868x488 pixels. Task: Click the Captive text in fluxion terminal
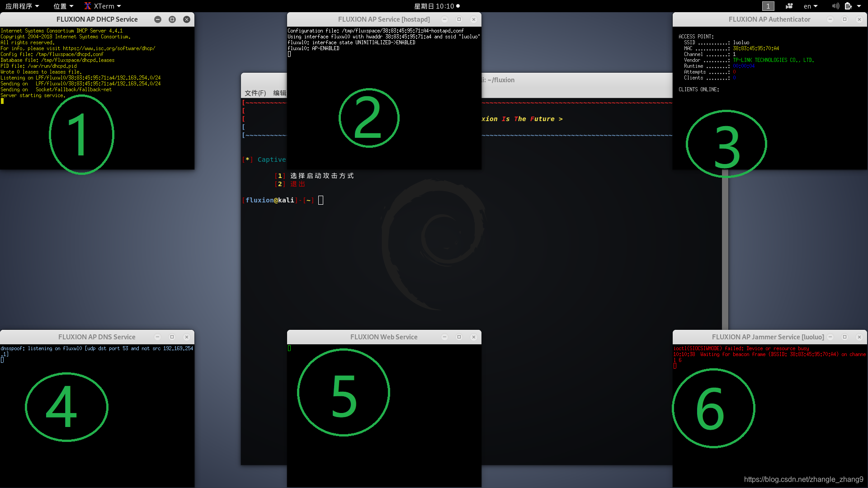[272, 160]
